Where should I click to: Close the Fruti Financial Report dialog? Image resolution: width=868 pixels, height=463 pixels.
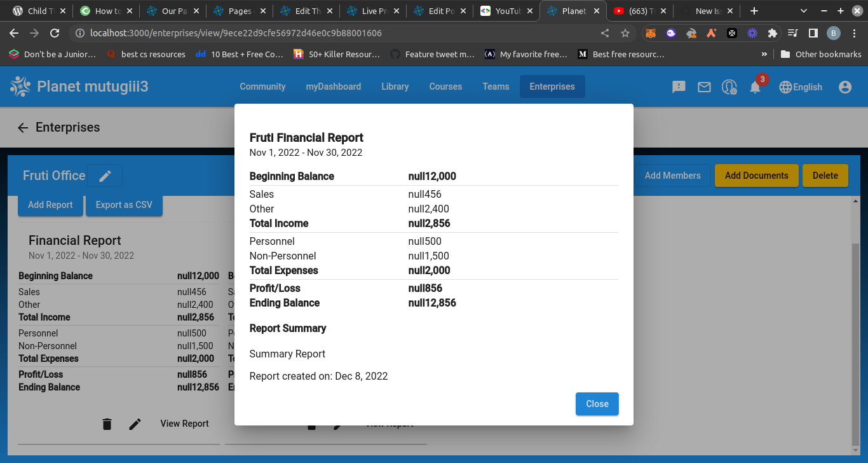(x=597, y=404)
